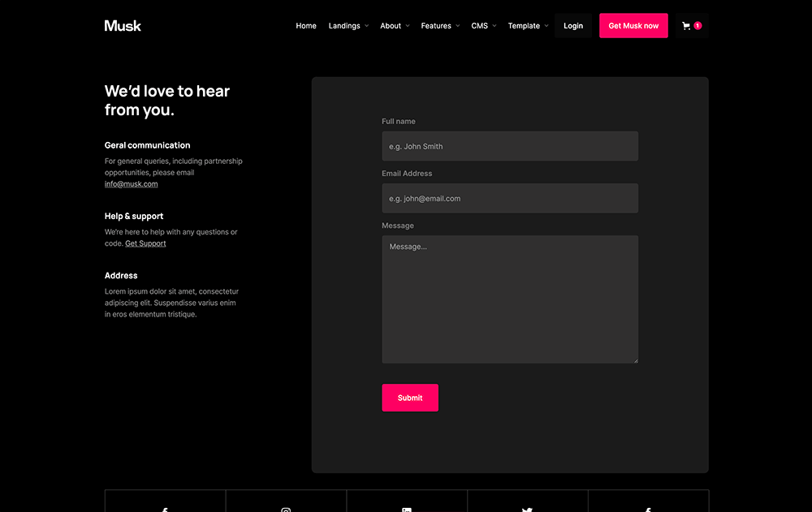The height and width of the screenshot is (512, 812).
Task: Click the 'We'd love to hear from you.' heading
Action: [x=166, y=101]
